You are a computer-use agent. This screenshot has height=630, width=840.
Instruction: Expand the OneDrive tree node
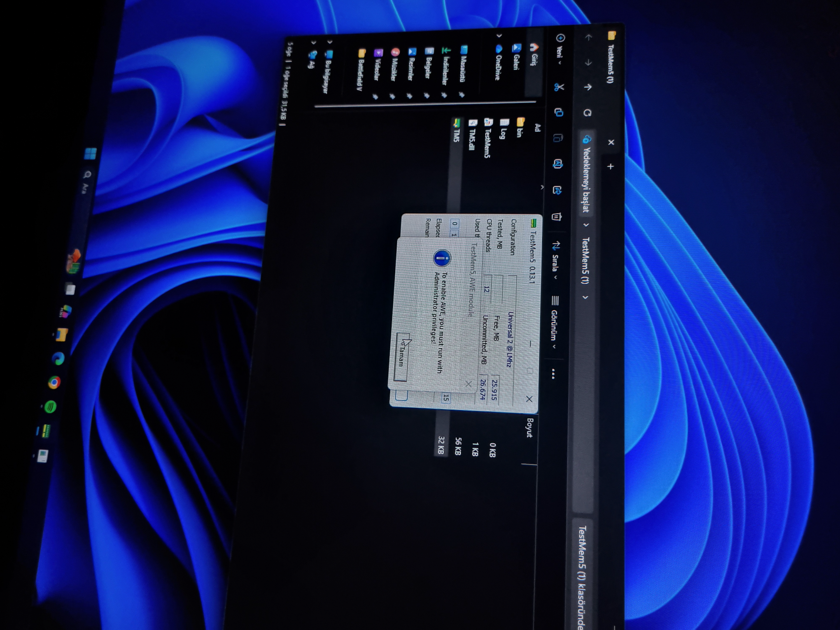tap(499, 36)
